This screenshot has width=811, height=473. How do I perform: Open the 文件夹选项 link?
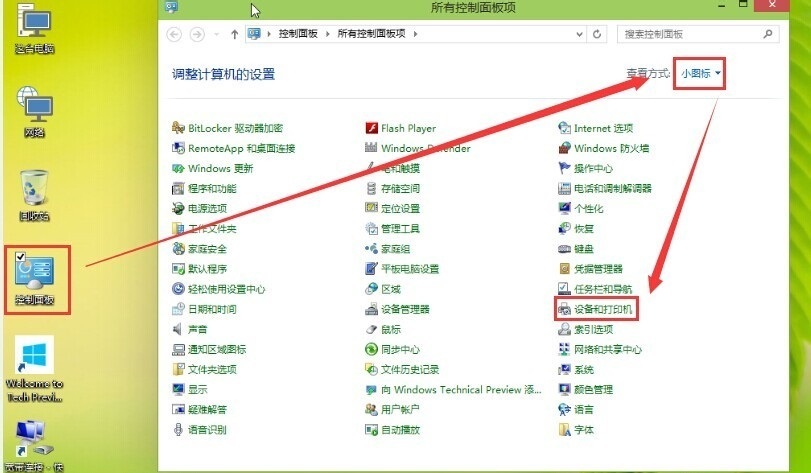pos(212,370)
